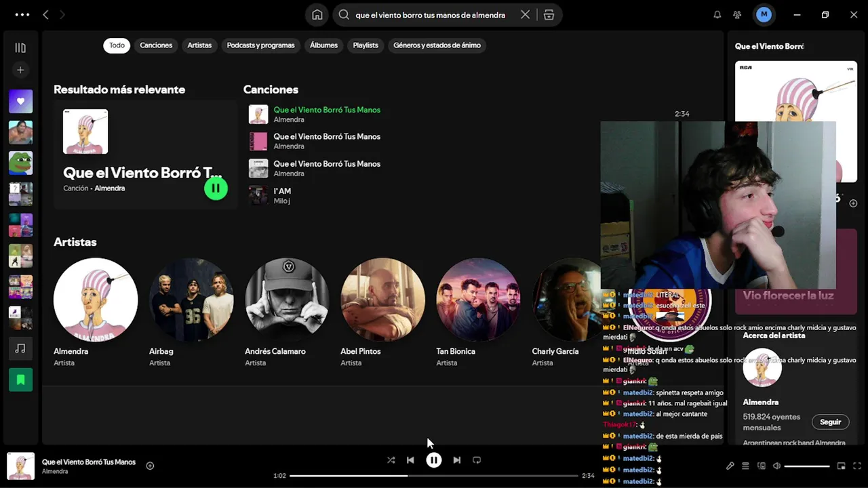868x488 pixels.
Task: Open the Artistas section heading
Action: coord(75,242)
